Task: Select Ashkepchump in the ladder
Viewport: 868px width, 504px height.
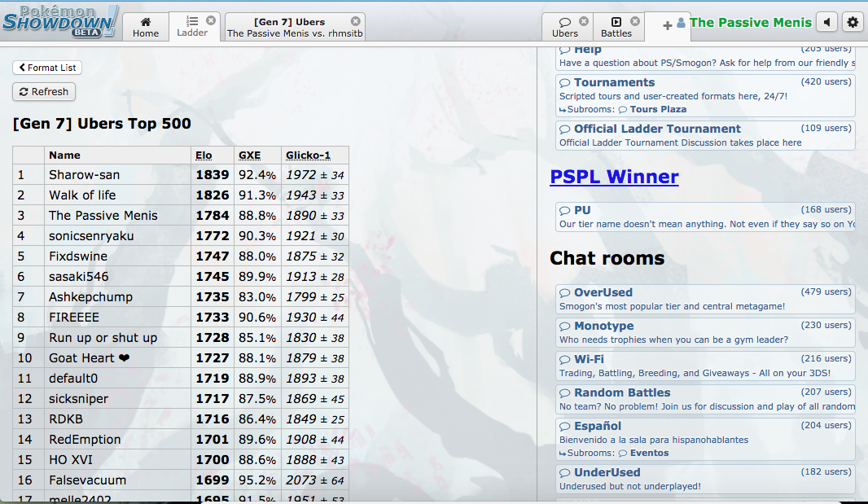Action: click(x=90, y=297)
